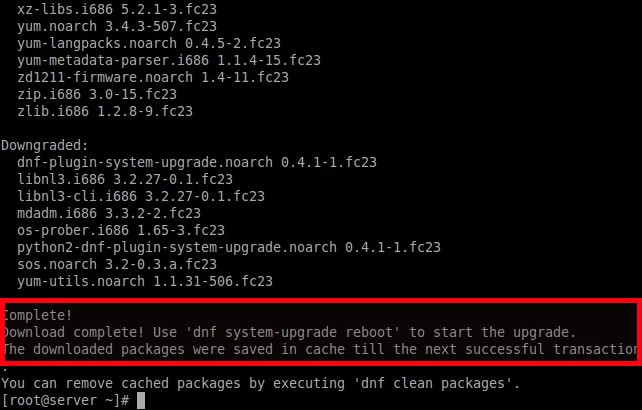The height and width of the screenshot is (410, 642).
Task: Click the libnl3-cli.i686 package line
Action: 141,196
